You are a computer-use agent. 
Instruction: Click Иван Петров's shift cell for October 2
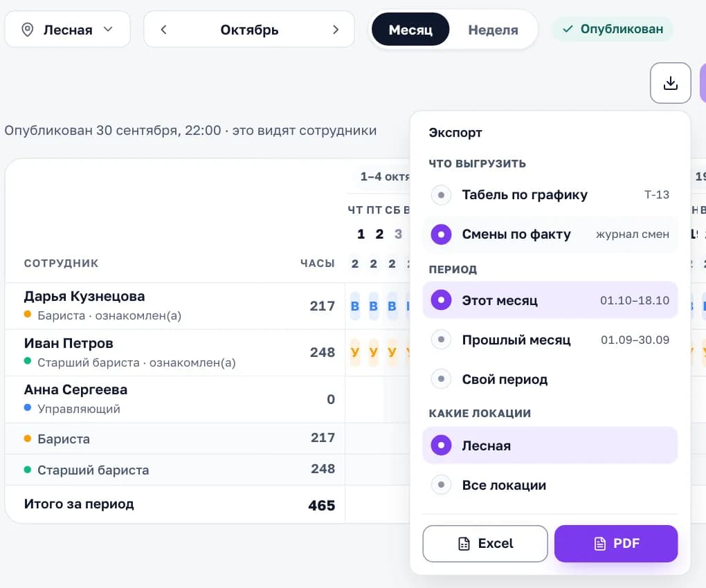(x=374, y=352)
